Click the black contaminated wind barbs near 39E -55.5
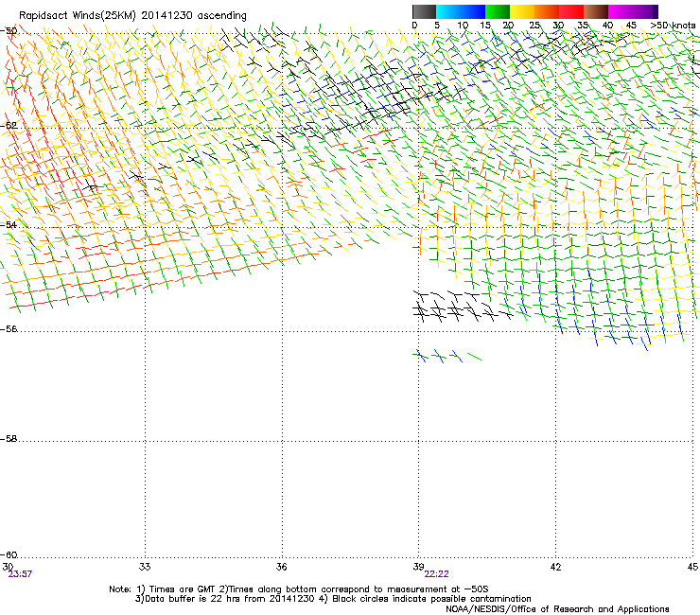 pyautogui.click(x=462, y=307)
